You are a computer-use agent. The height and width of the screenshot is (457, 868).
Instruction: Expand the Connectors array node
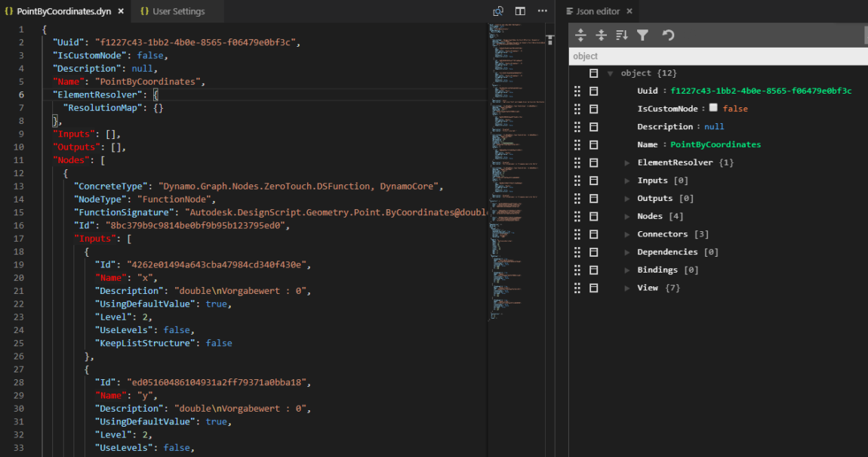[626, 234]
